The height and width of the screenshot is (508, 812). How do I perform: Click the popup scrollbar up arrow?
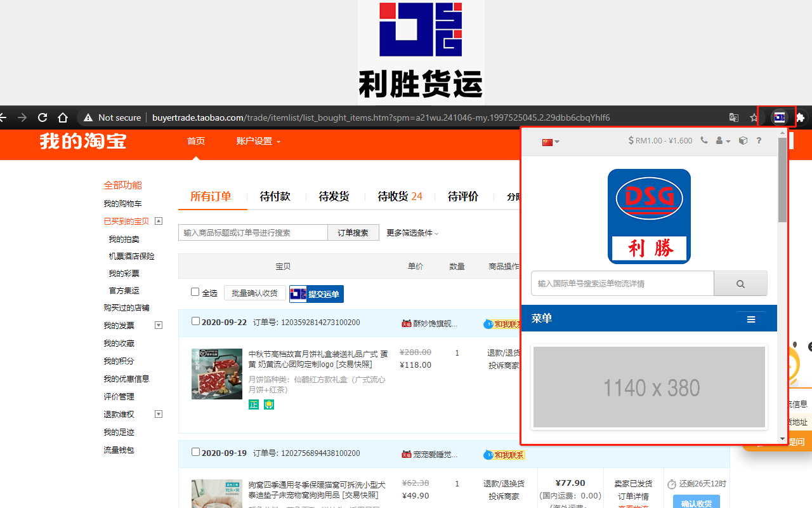(782, 133)
